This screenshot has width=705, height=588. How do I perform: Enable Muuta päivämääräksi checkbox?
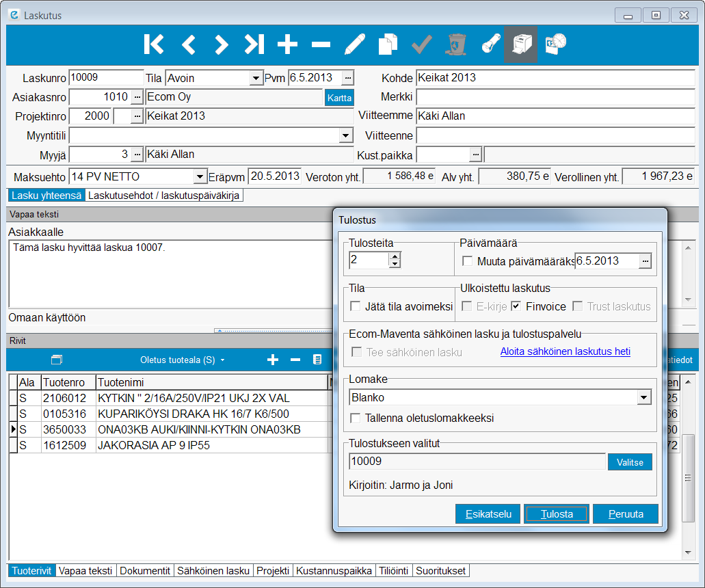[x=468, y=261]
